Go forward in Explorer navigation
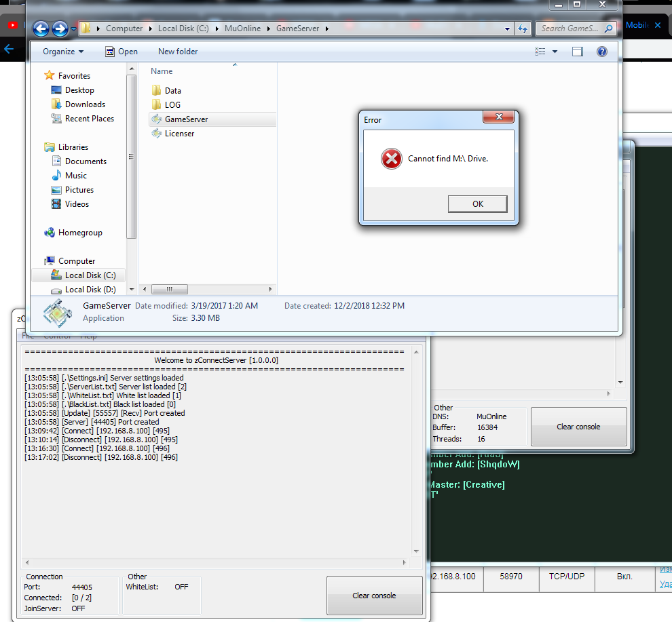 coord(60,28)
